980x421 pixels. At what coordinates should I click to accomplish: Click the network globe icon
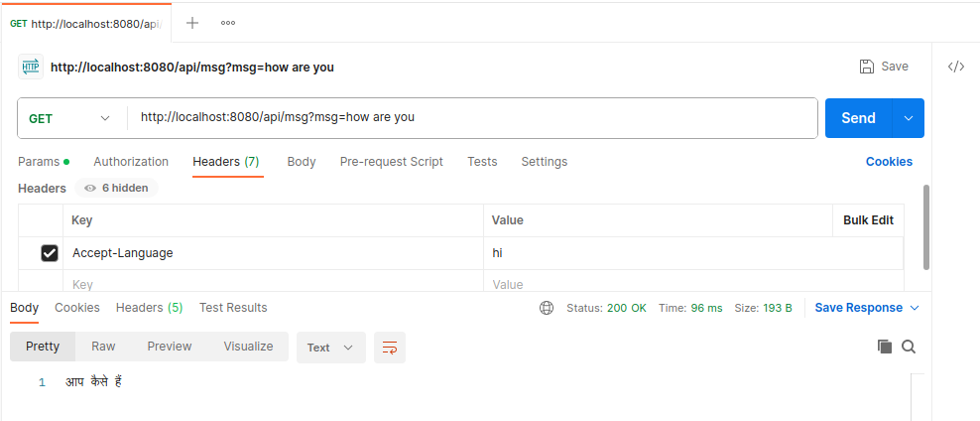[x=547, y=308]
